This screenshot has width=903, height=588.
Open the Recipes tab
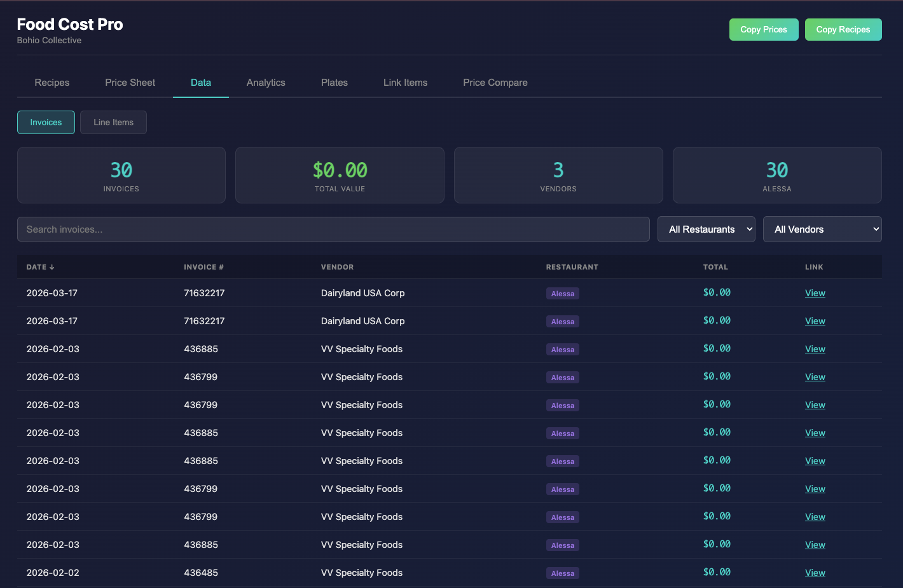coord(52,83)
